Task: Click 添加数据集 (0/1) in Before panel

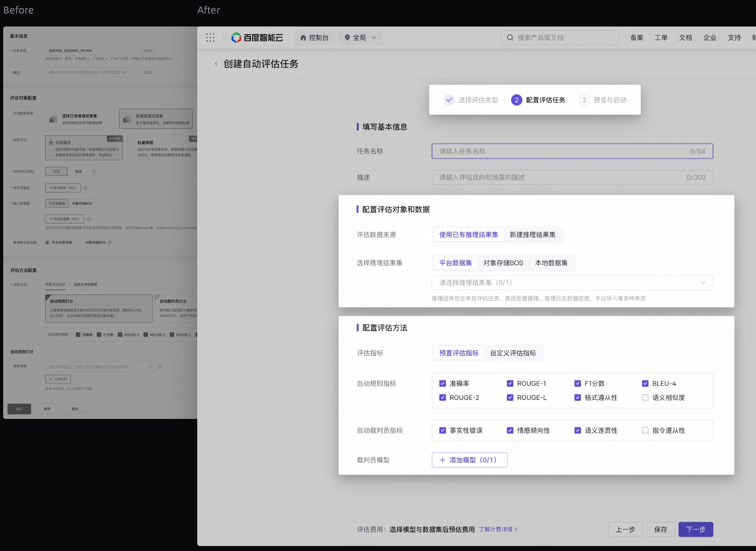Action: click(65, 219)
